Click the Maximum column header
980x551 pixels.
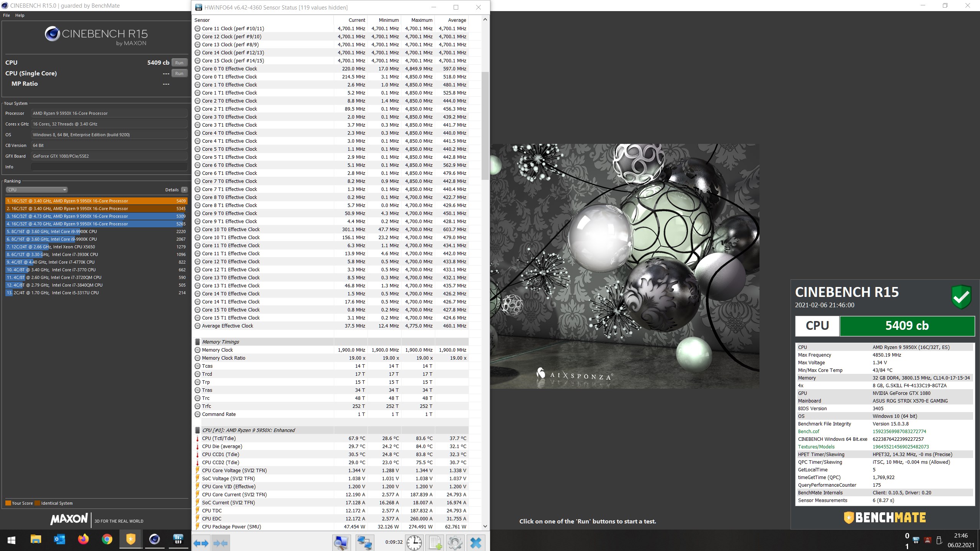pos(418,20)
